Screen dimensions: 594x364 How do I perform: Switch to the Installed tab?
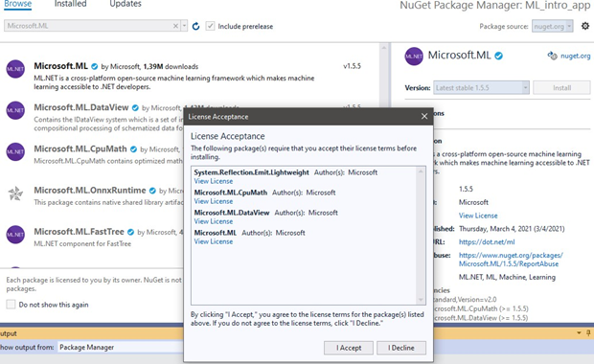[71, 4]
